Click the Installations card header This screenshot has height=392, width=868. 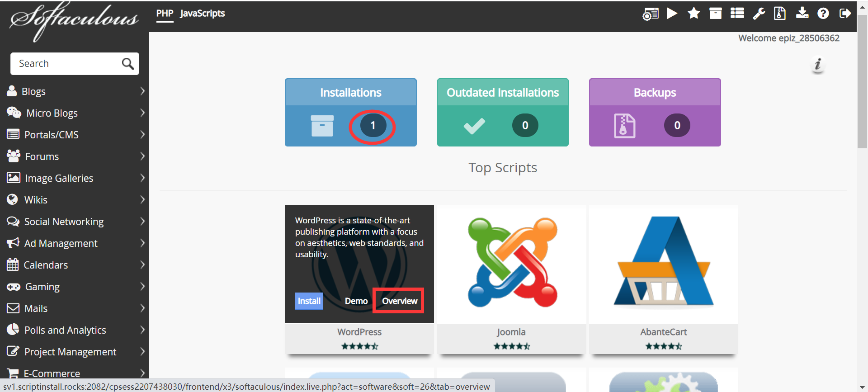tap(351, 92)
